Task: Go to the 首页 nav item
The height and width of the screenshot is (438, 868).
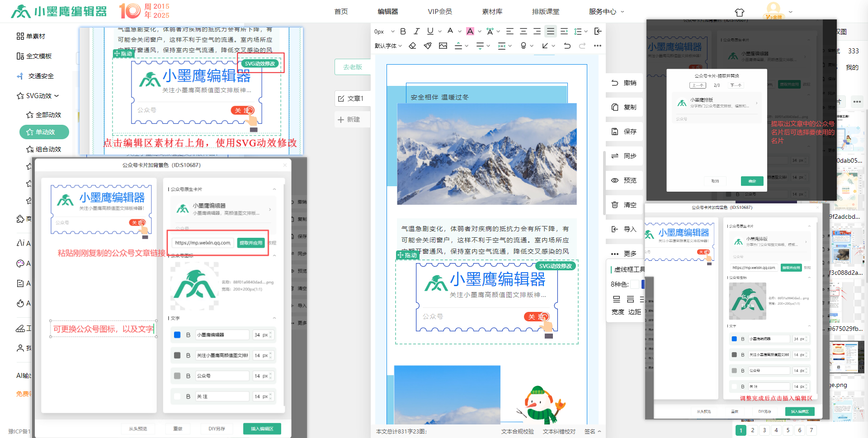Action: pos(341,12)
